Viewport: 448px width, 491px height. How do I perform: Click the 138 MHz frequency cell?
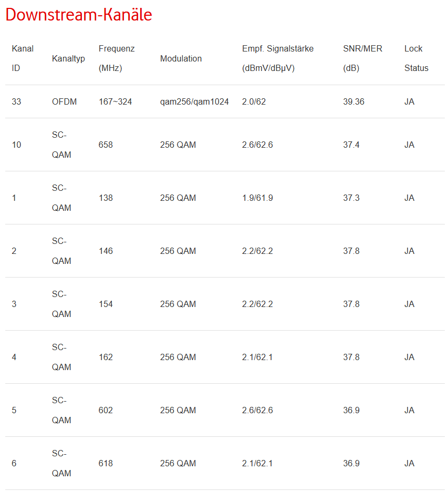106,198
